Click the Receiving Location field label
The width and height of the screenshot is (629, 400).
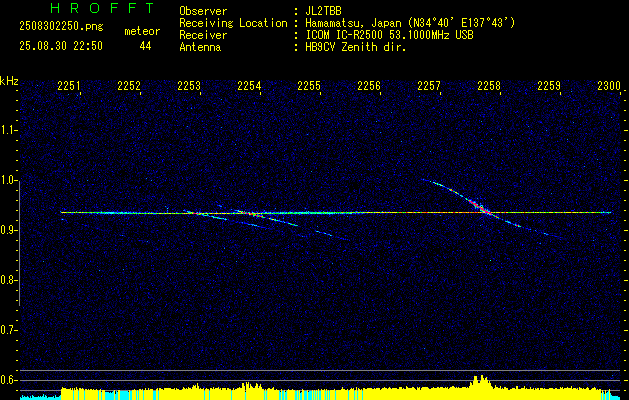click(233, 23)
